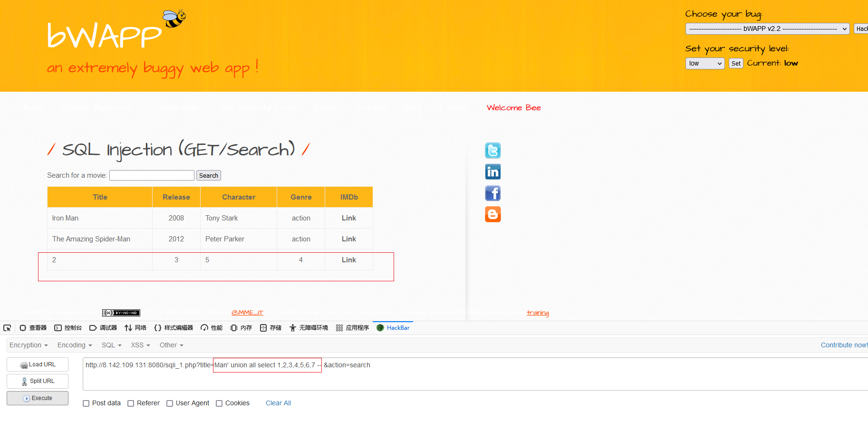Open The Amazing Spider-Man IMDb Link
Screen dimensions: 868x440
pyautogui.click(x=349, y=239)
